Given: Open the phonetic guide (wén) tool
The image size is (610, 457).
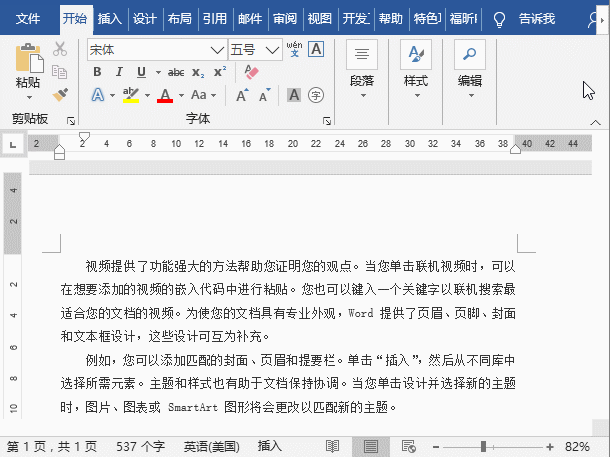Looking at the screenshot, I should (294, 49).
